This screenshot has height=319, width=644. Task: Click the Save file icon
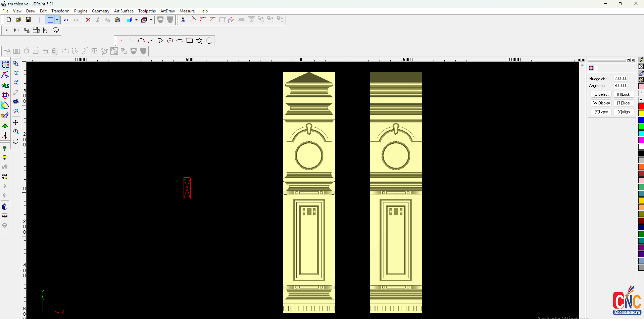click(x=28, y=20)
